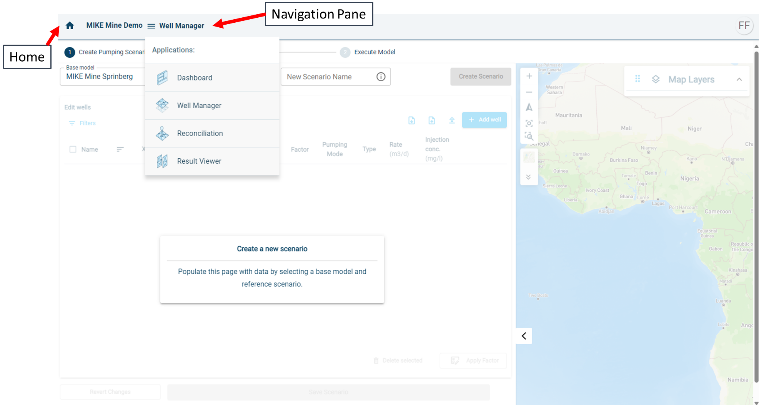Tick the select-all checkbox beside Name
The image size is (759, 405).
click(x=73, y=150)
